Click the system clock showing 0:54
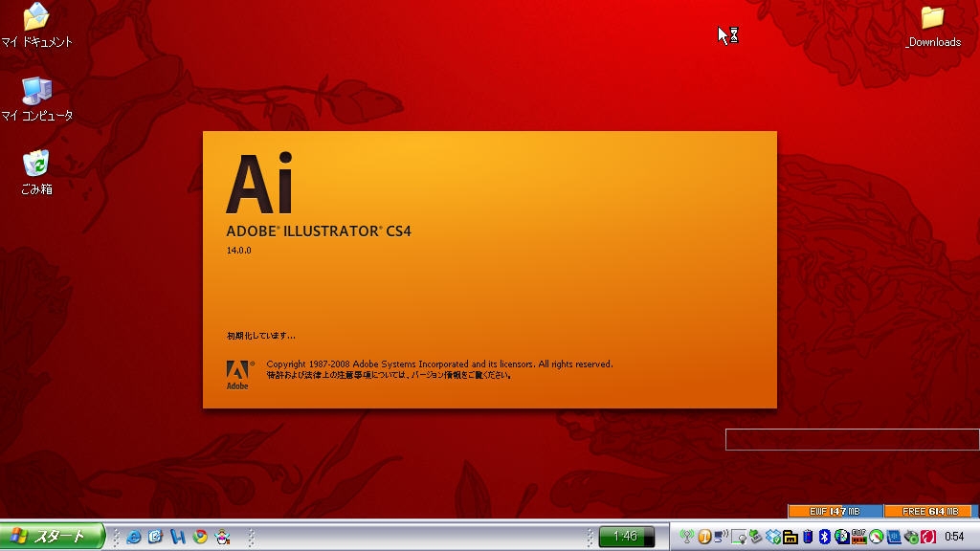 coord(954,537)
